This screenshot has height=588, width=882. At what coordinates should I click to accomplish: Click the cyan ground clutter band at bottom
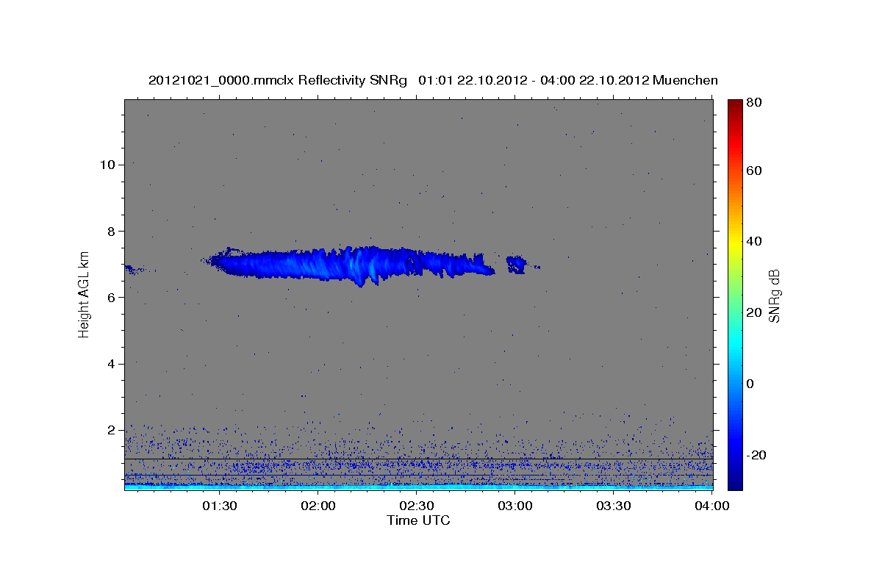coord(418,487)
